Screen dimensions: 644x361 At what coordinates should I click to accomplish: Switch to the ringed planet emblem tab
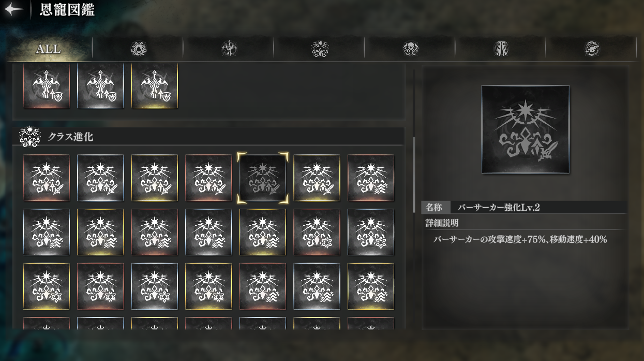591,49
